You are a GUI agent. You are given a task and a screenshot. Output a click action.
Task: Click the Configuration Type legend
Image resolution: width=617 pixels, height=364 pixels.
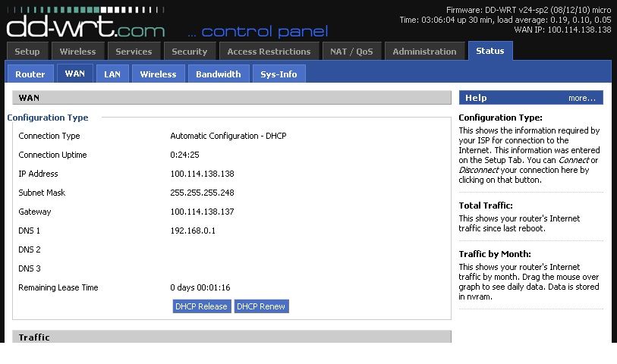[48, 118]
